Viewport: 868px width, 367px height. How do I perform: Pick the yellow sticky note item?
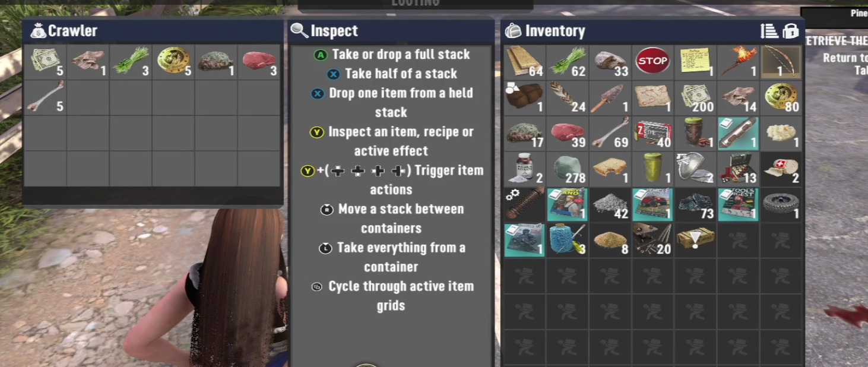(695, 62)
